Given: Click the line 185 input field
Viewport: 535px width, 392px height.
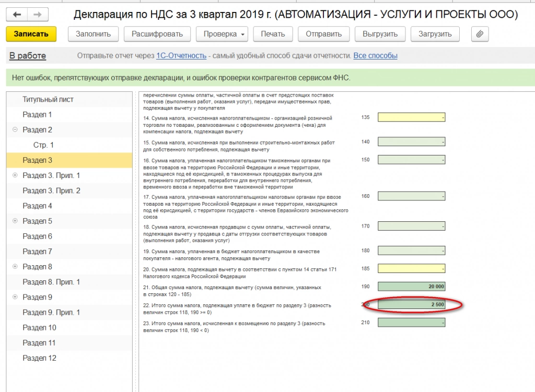Looking at the screenshot, I should click(x=412, y=269).
